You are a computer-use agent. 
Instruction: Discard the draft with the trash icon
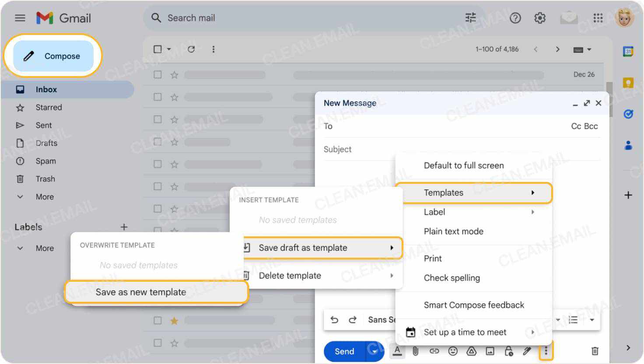point(595,351)
